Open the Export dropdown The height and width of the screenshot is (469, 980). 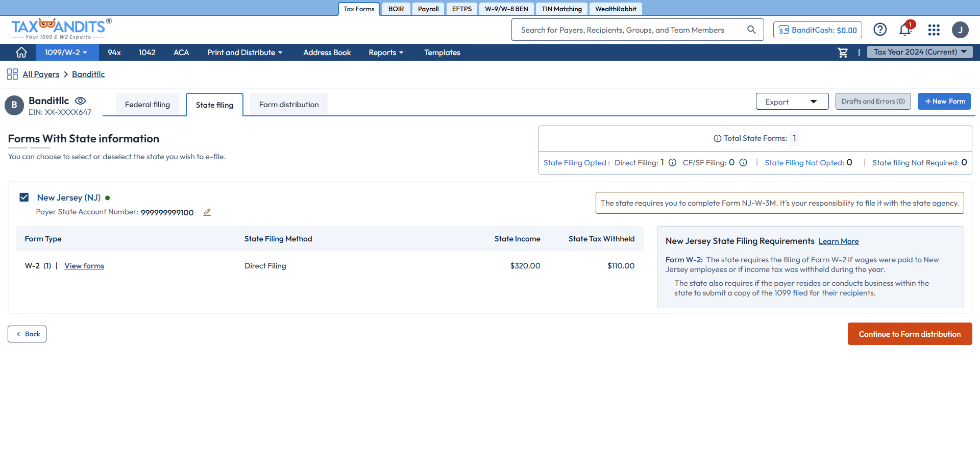tap(792, 102)
